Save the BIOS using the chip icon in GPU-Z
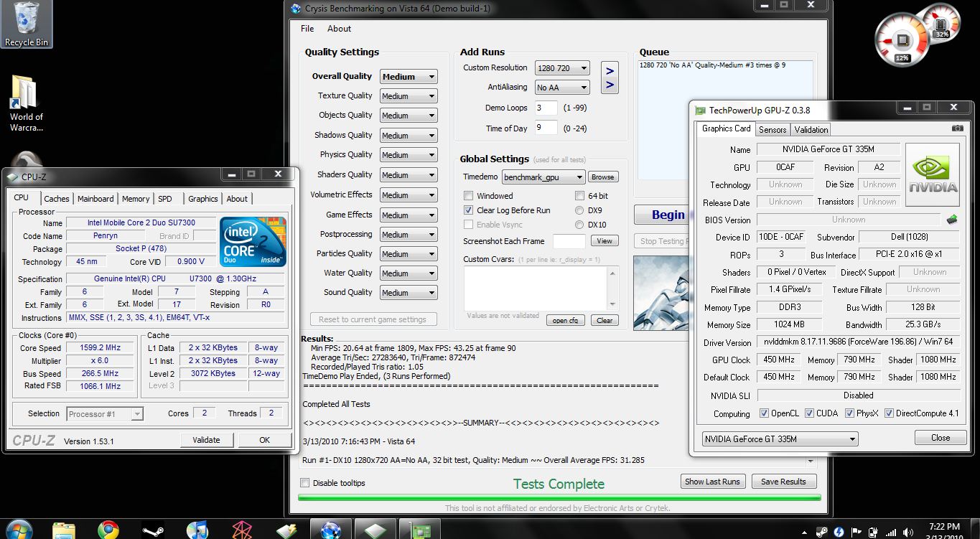 coord(952,220)
